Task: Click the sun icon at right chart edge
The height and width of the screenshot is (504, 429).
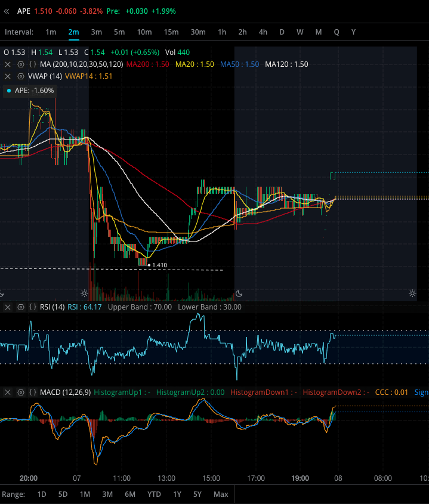Action: [x=413, y=293]
